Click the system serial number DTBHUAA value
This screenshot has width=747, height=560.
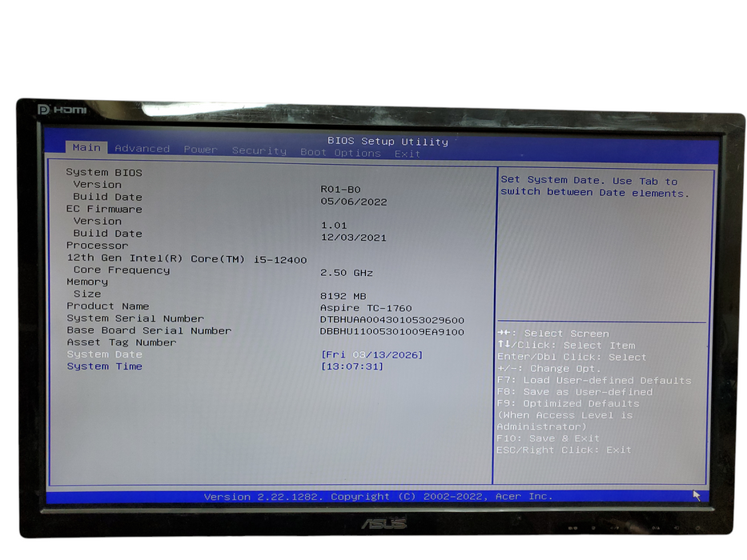[x=392, y=320]
